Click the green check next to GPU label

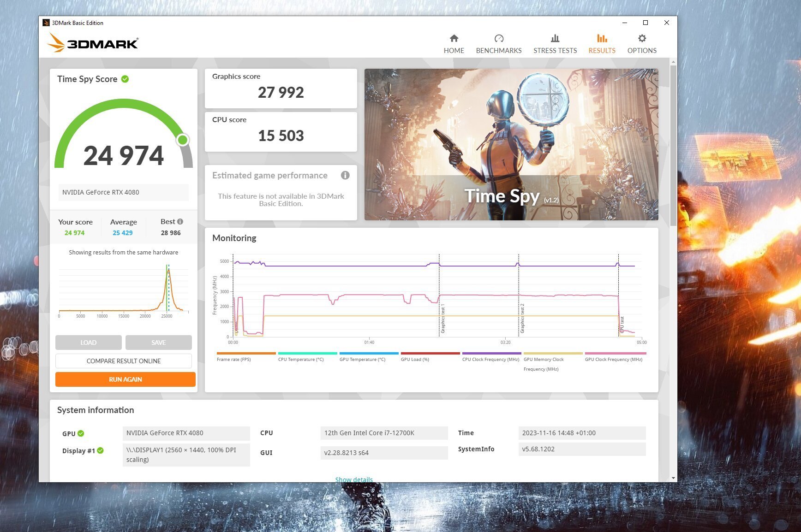point(81,433)
